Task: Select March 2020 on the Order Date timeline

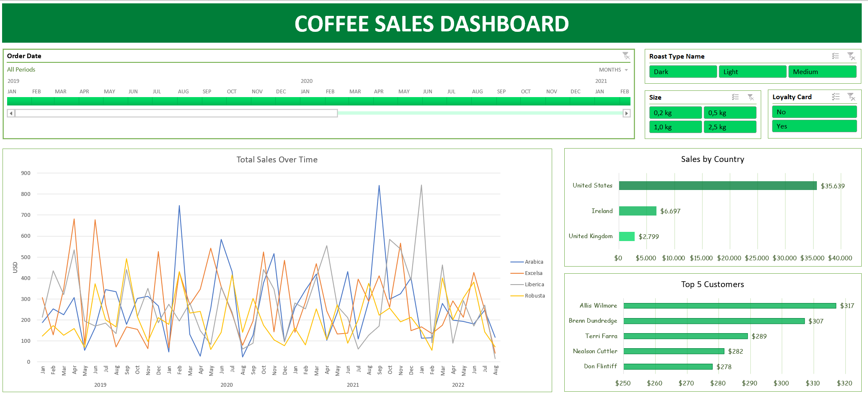Action: 355,100
